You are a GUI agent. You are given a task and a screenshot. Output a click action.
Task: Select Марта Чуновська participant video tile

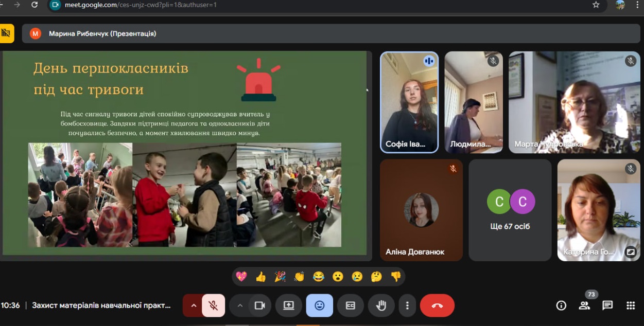(x=575, y=102)
